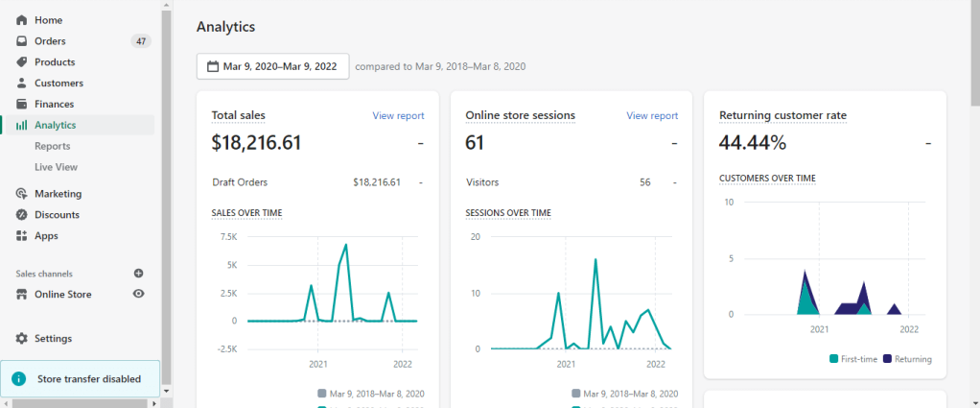Click the Customers person icon

pos(21,84)
